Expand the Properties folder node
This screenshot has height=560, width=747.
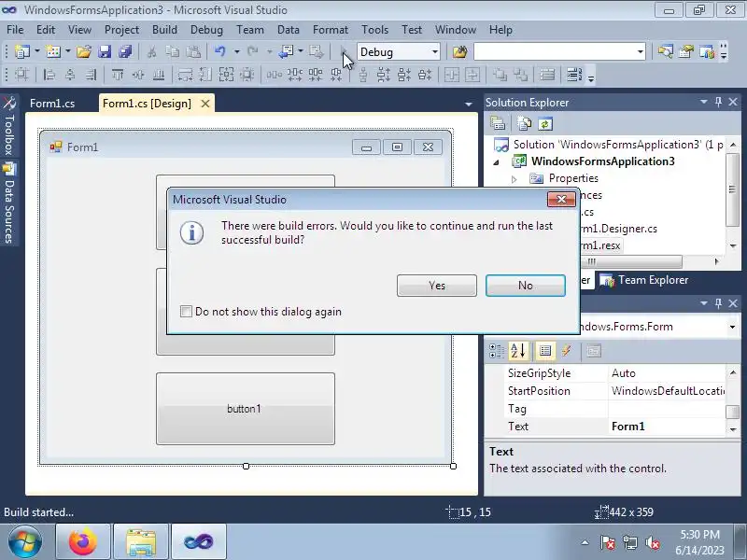click(514, 179)
